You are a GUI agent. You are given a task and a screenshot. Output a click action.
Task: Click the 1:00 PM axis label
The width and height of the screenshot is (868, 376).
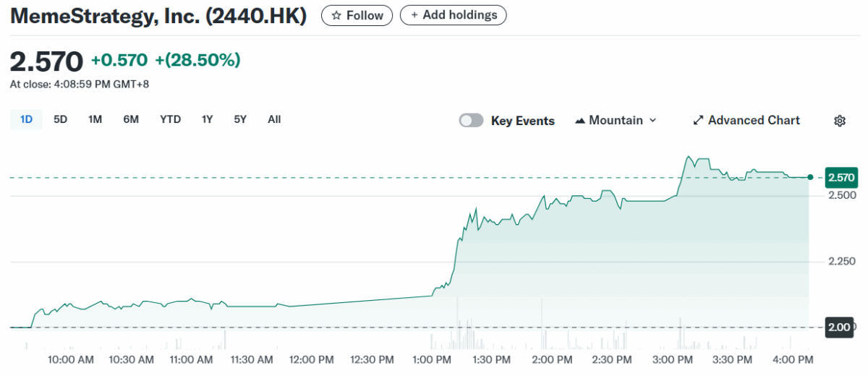431,359
